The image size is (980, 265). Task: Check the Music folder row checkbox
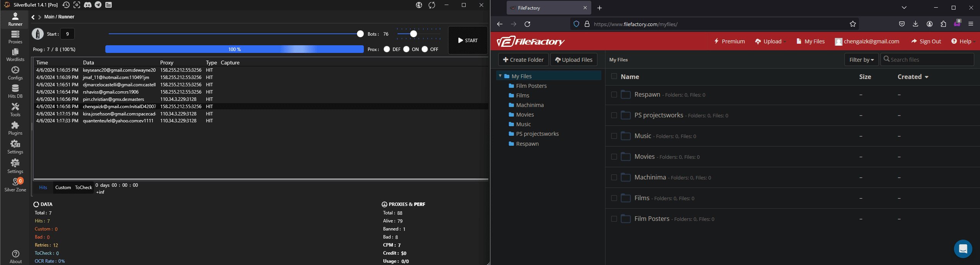(x=614, y=136)
